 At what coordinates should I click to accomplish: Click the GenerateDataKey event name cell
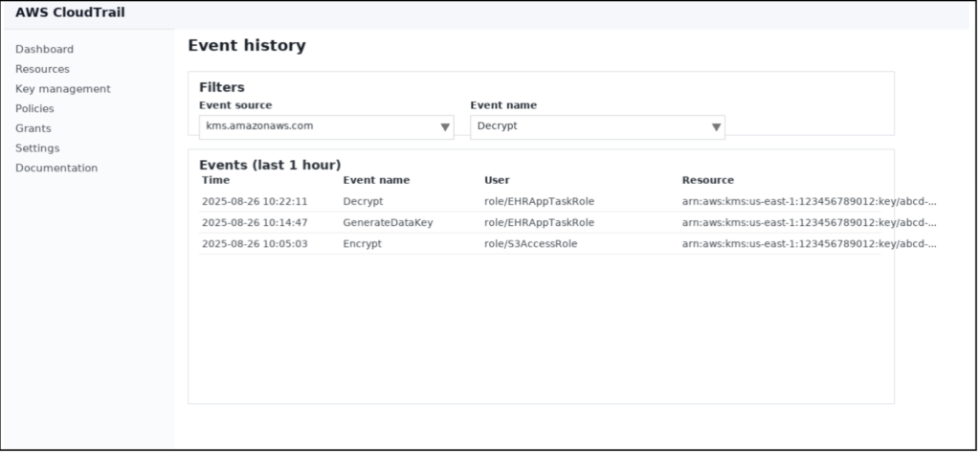click(388, 222)
